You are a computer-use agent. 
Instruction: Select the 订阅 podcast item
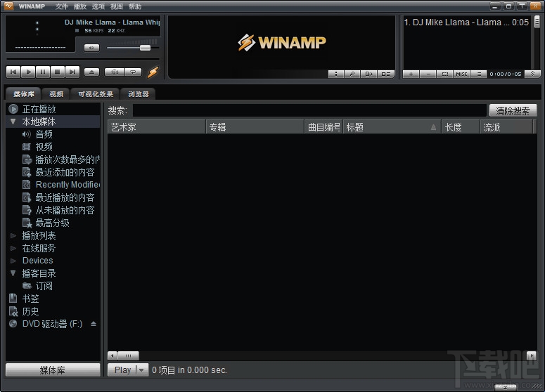tap(44, 286)
